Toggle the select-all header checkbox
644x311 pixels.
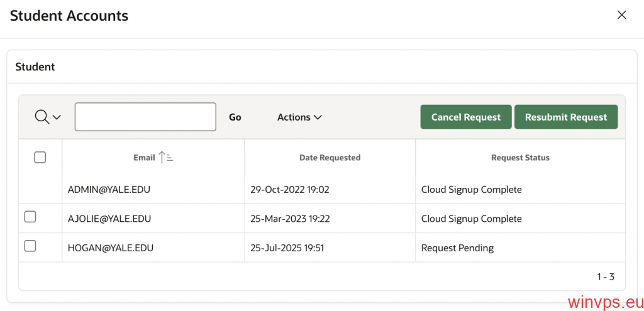point(40,157)
